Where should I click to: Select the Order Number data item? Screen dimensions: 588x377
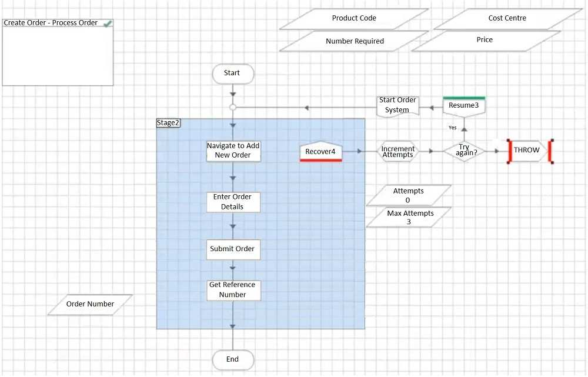coord(90,304)
